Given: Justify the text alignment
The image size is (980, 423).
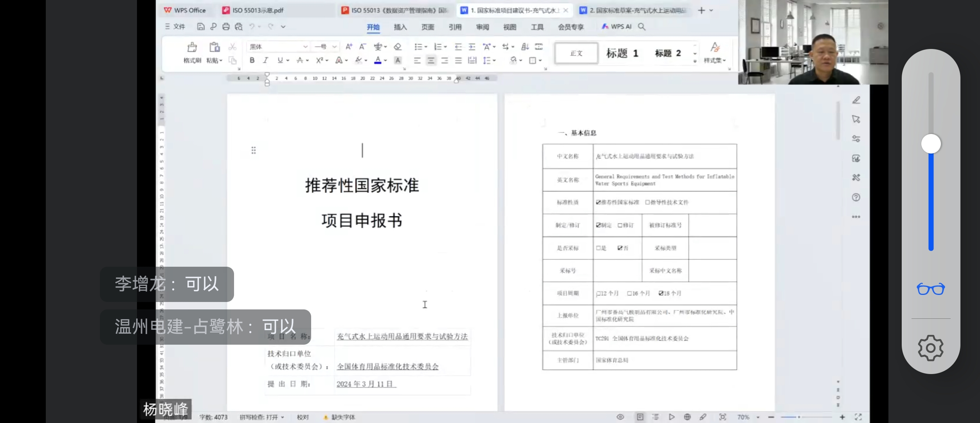Looking at the screenshot, I should pyautogui.click(x=458, y=60).
